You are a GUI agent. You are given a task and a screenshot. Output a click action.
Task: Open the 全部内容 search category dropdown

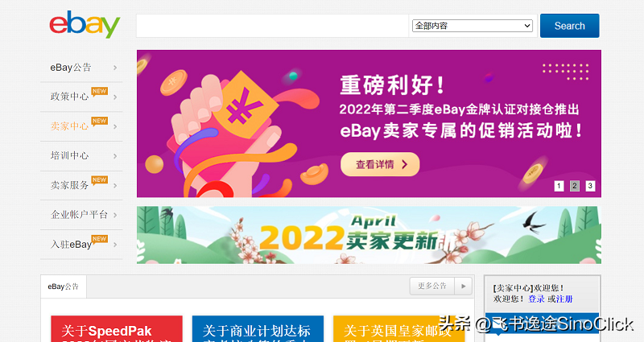(473, 26)
